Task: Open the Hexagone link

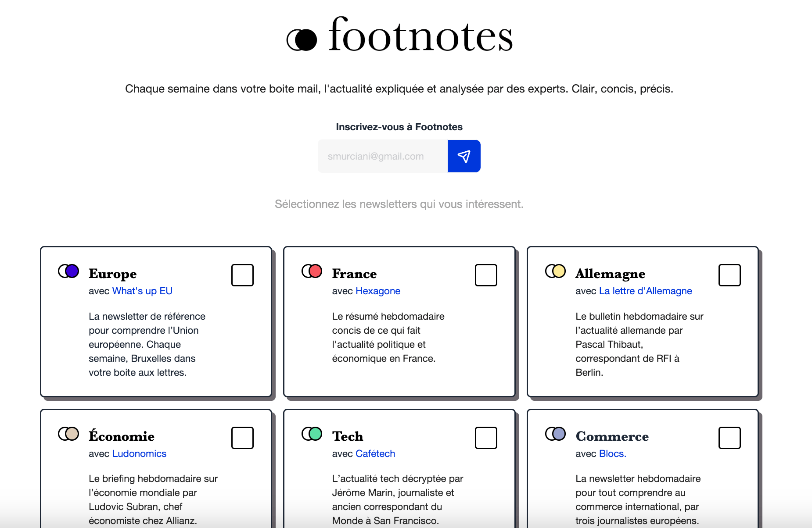Action: point(378,291)
